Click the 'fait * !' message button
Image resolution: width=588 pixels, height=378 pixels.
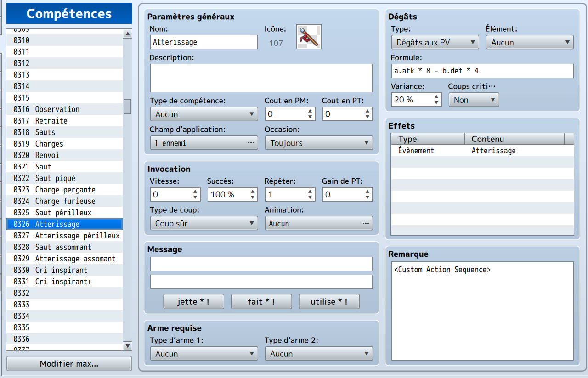click(x=261, y=301)
